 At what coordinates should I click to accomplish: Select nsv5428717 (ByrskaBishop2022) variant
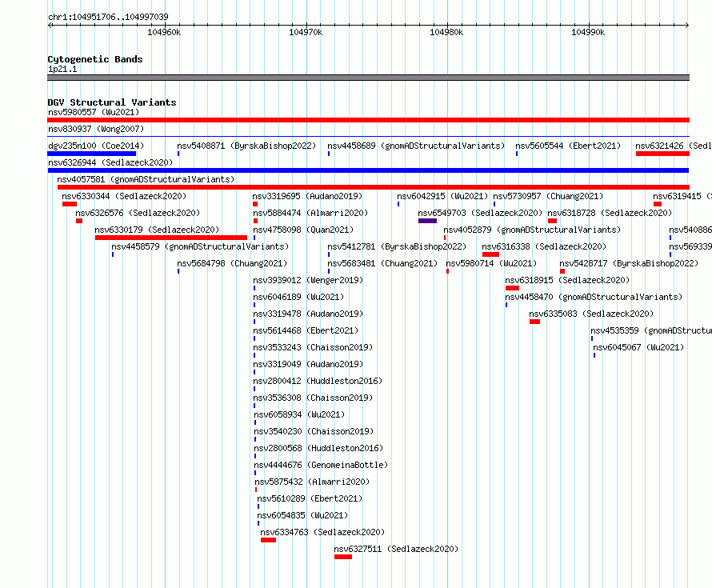(629, 263)
